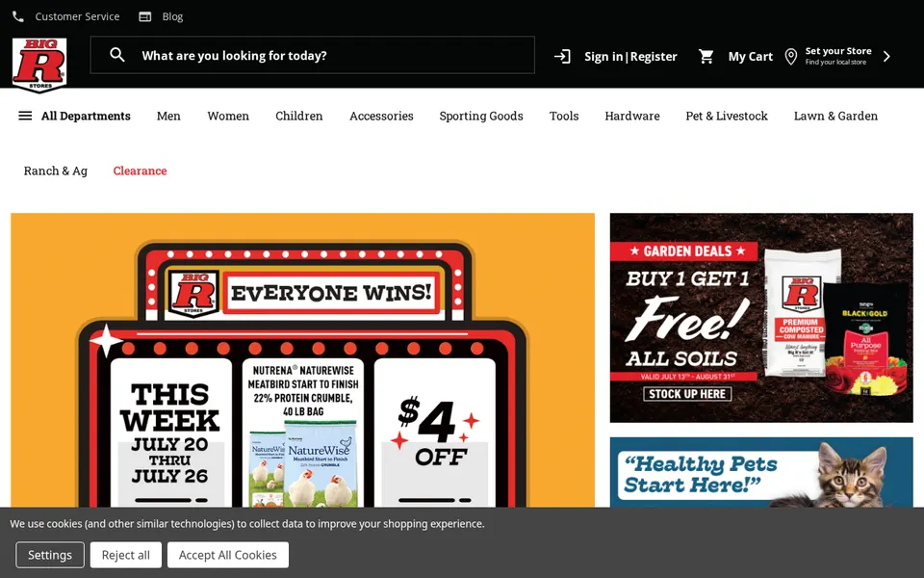View Clearance items

pos(140,171)
